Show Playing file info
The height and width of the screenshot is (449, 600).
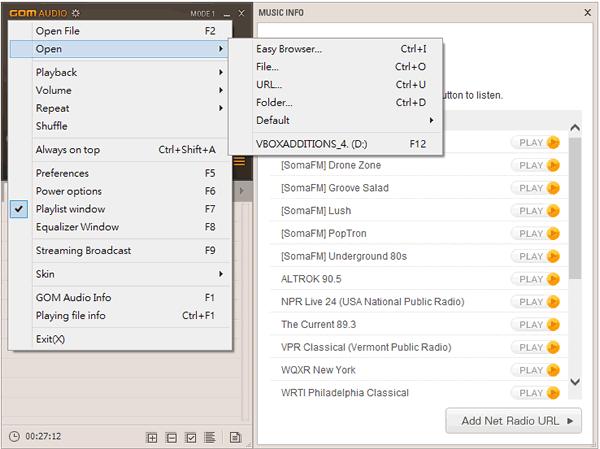(121, 315)
